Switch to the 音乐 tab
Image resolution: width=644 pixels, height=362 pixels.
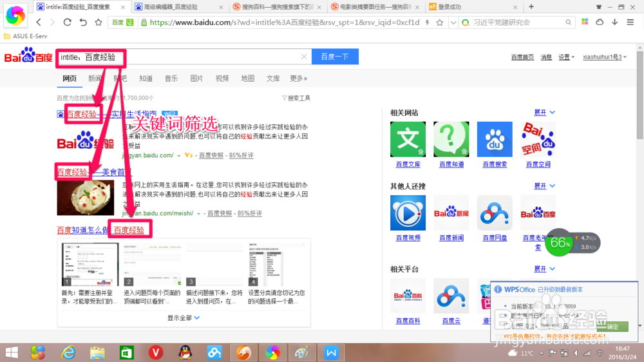click(171, 79)
